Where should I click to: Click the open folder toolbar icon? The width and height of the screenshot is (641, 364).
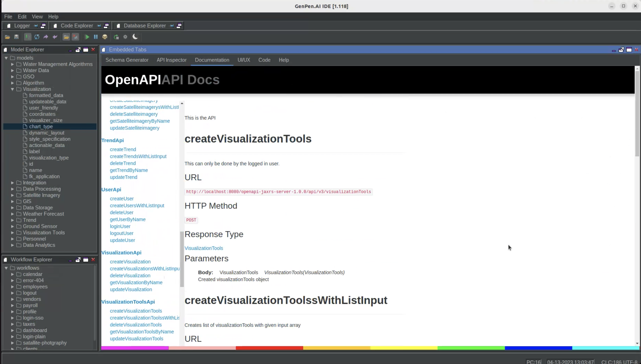(x=8, y=37)
